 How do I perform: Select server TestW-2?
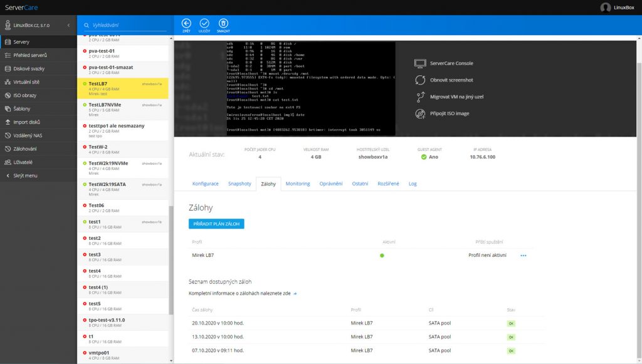pos(123,149)
